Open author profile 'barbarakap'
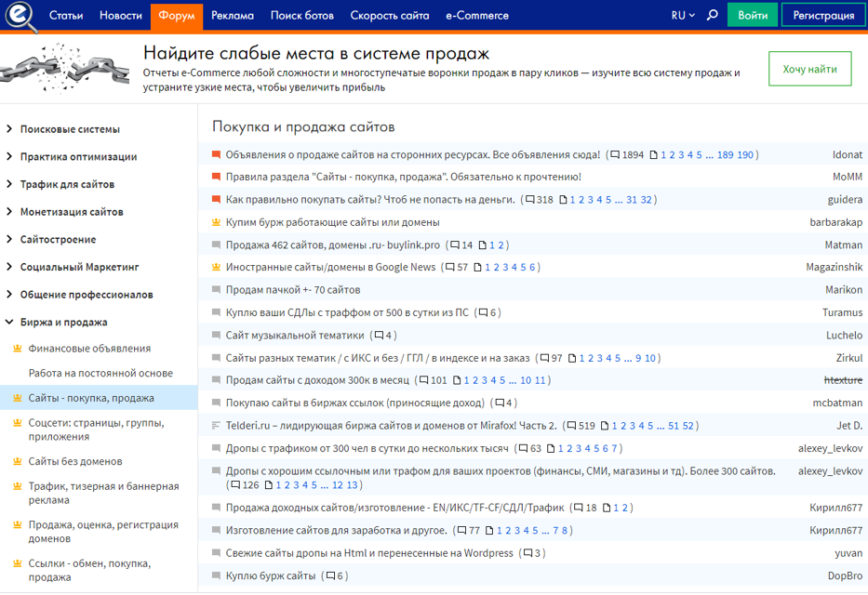Viewport: 868px width, 595px height. [835, 222]
